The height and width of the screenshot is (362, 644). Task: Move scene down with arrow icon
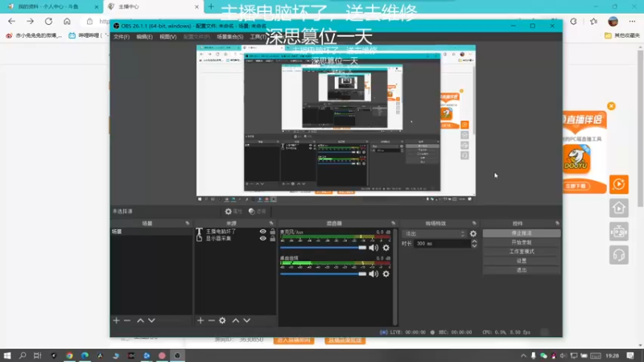click(x=151, y=320)
